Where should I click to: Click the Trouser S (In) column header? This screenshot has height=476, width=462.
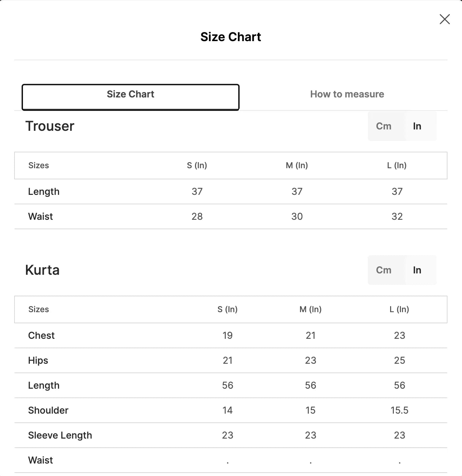click(x=197, y=166)
